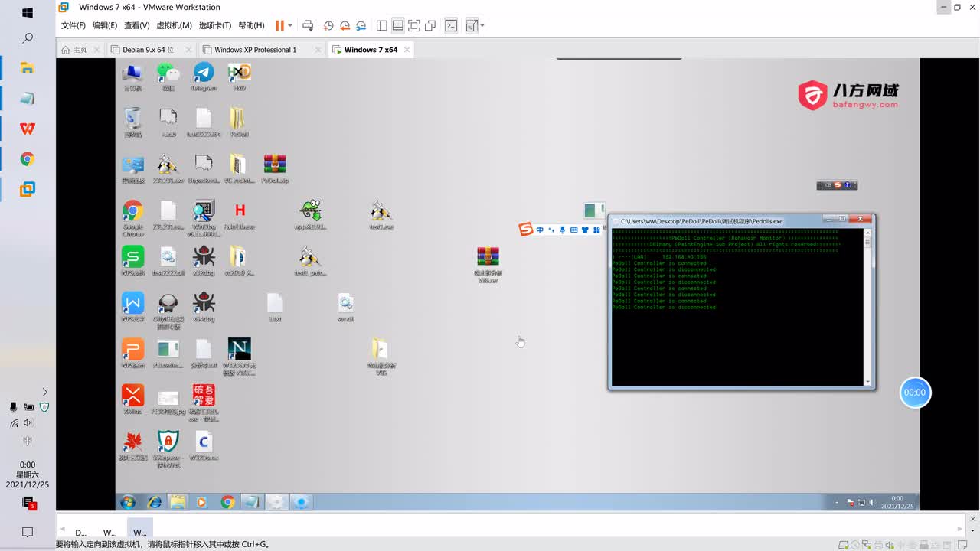This screenshot has width=980, height=551.
Task: Click the blue 00:00 recording timer
Action: coord(915,393)
